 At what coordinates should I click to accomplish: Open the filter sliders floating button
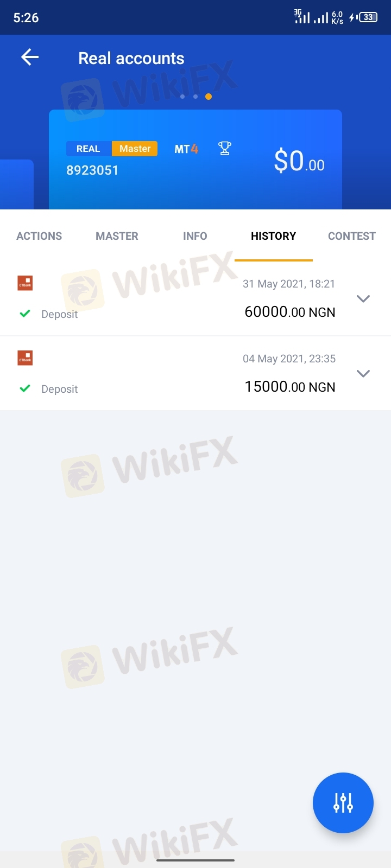tap(343, 803)
